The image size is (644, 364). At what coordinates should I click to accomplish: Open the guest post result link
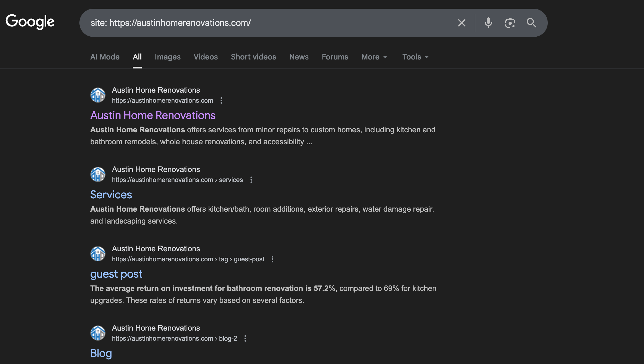(x=116, y=274)
